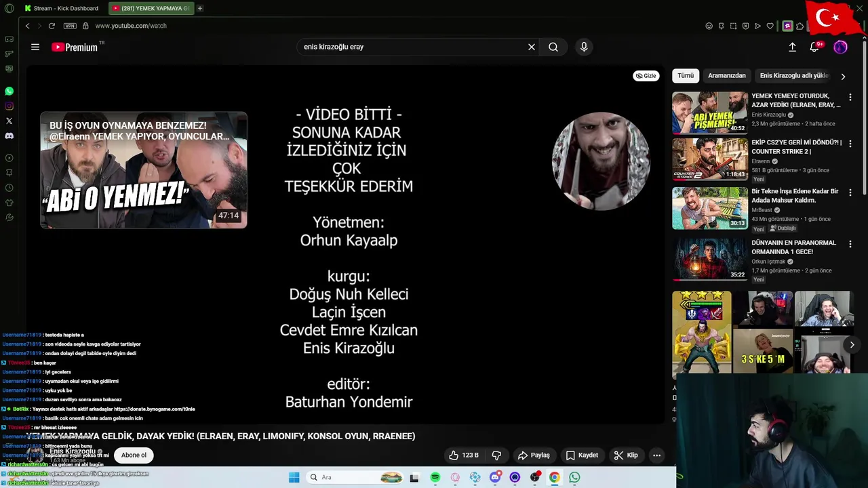Open a new browser tab with plus
868x488 pixels.
(199, 8)
